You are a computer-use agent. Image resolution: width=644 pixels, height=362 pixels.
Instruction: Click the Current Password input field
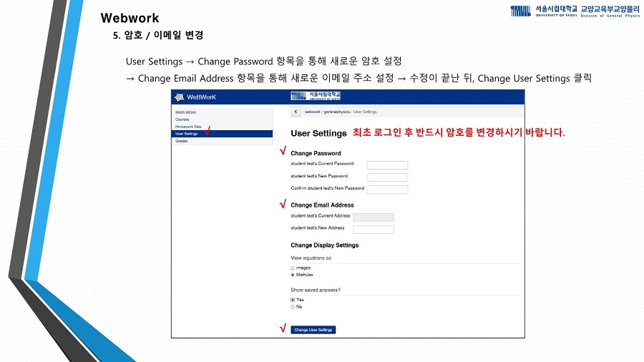[387, 165]
